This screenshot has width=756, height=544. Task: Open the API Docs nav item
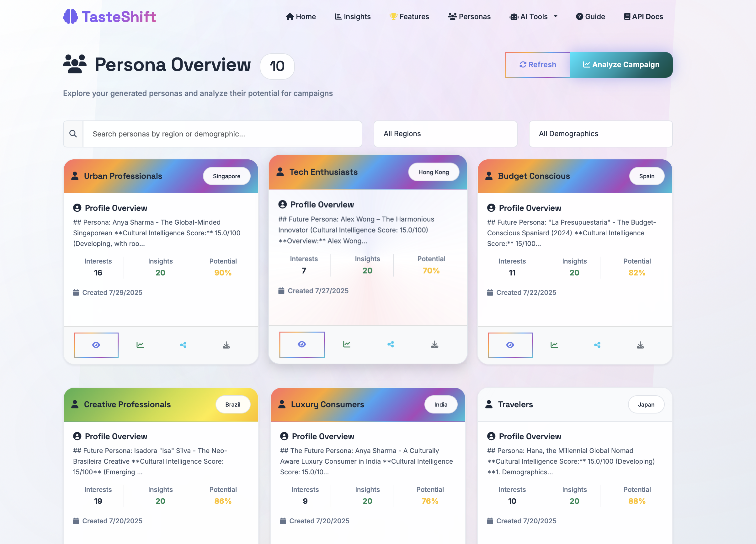click(643, 17)
